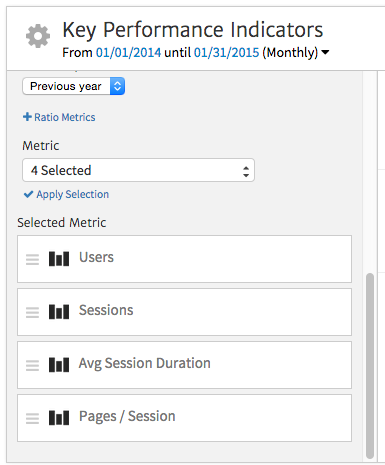Image resolution: width=385 pixels, height=465 pixels.
Task: Grab the drag handle for Users
Action: pyautogui.click(x=32, y=259)
